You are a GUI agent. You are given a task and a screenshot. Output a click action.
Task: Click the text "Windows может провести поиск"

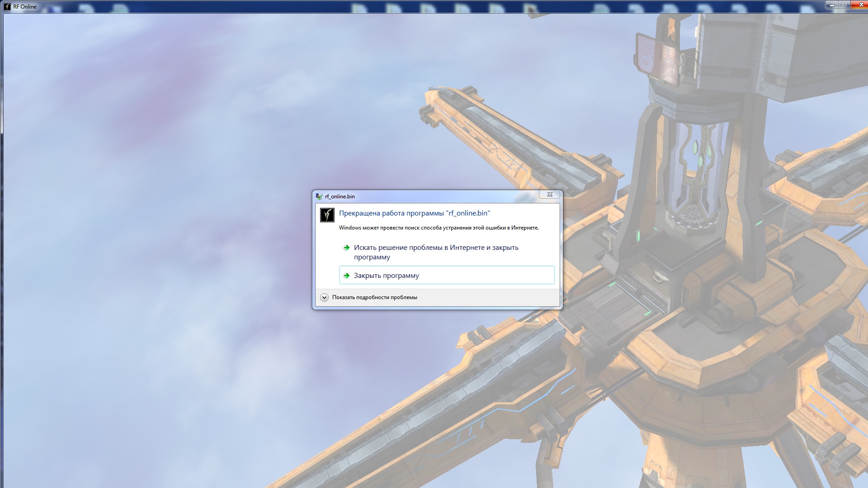[439, 228]
